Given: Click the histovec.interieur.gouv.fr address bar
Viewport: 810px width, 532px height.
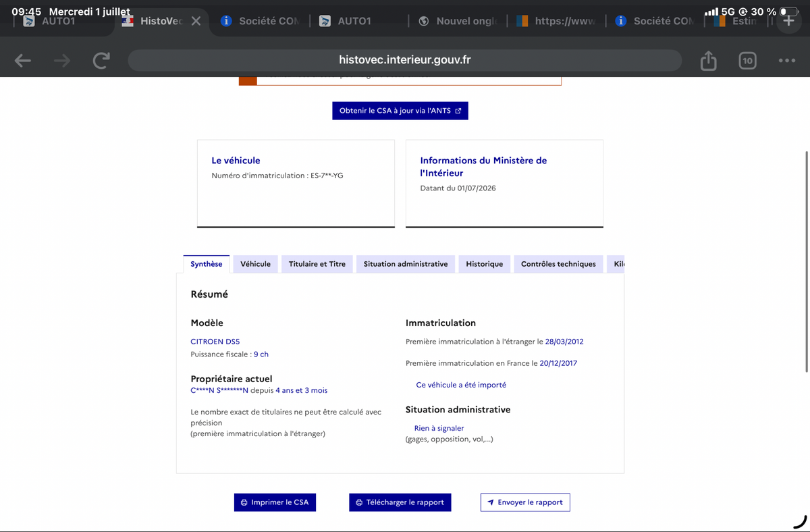Looking at the screenshot, I should (405, 60).
